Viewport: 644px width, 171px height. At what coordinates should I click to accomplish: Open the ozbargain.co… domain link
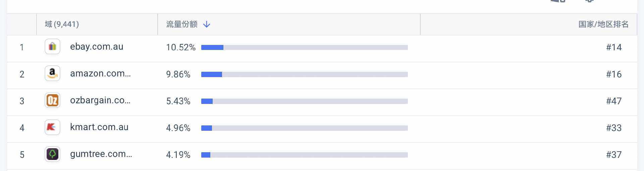100,100
